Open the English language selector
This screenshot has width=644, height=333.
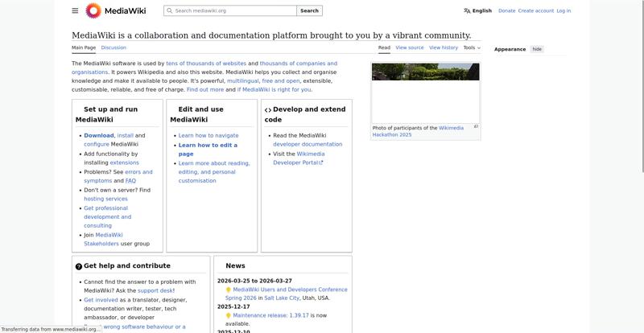[481, 11]
